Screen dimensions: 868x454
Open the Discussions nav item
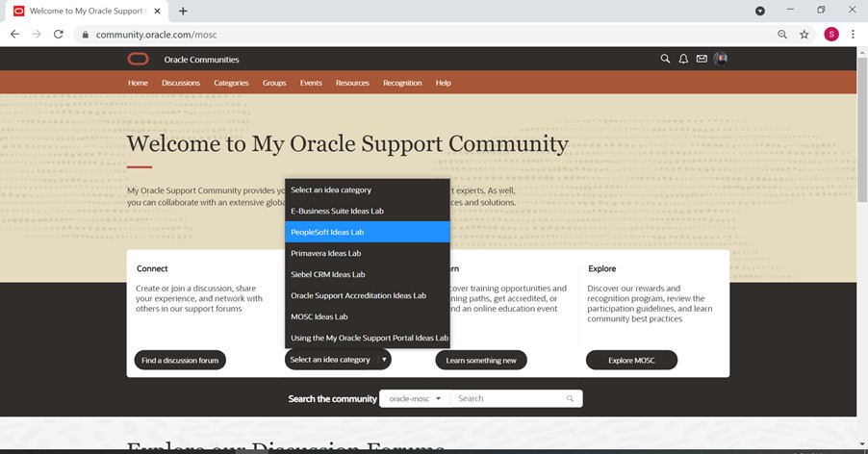click(181, 83)
